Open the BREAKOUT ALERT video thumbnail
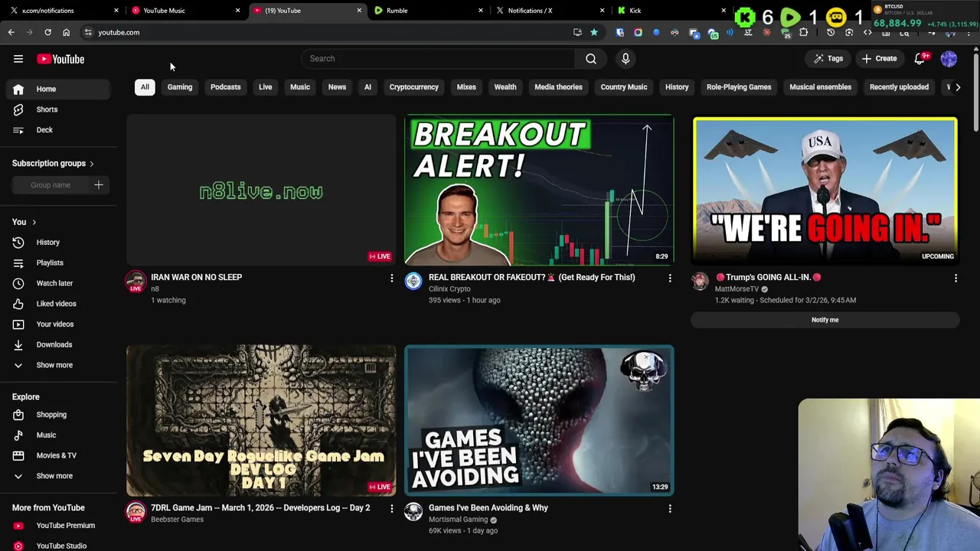 click(x=539, y=191)
